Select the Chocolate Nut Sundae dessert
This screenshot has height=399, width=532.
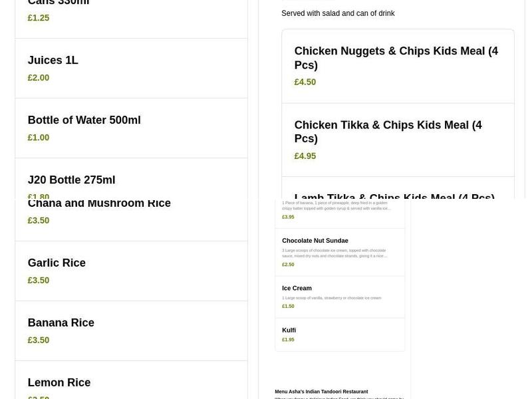click(315, 240)
